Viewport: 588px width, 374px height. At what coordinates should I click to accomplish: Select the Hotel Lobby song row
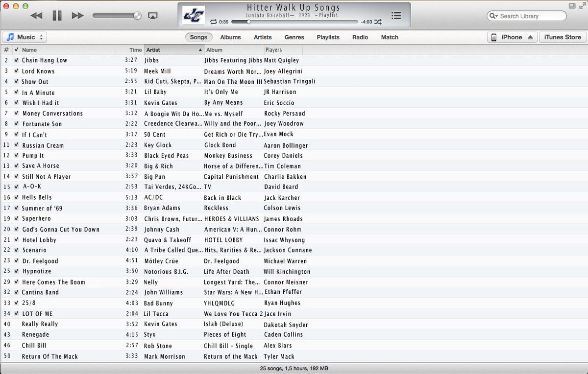(x=294, y=240)
